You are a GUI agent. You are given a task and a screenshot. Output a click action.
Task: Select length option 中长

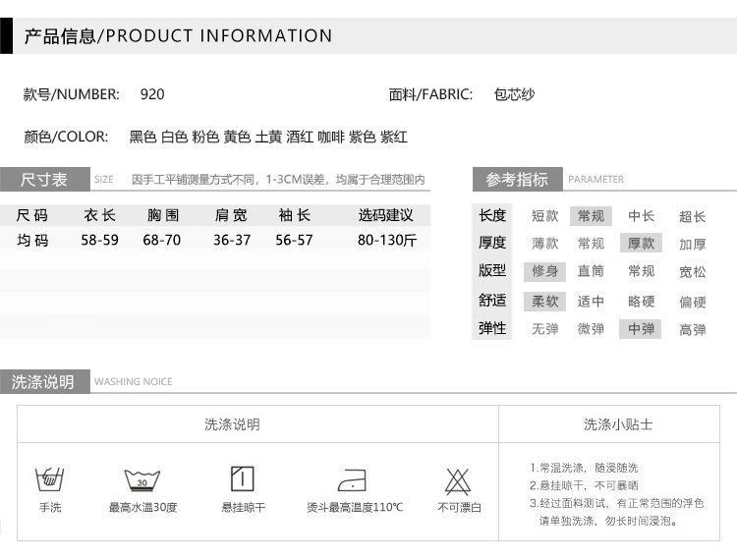pyautogui.click(x=641, y=216)
